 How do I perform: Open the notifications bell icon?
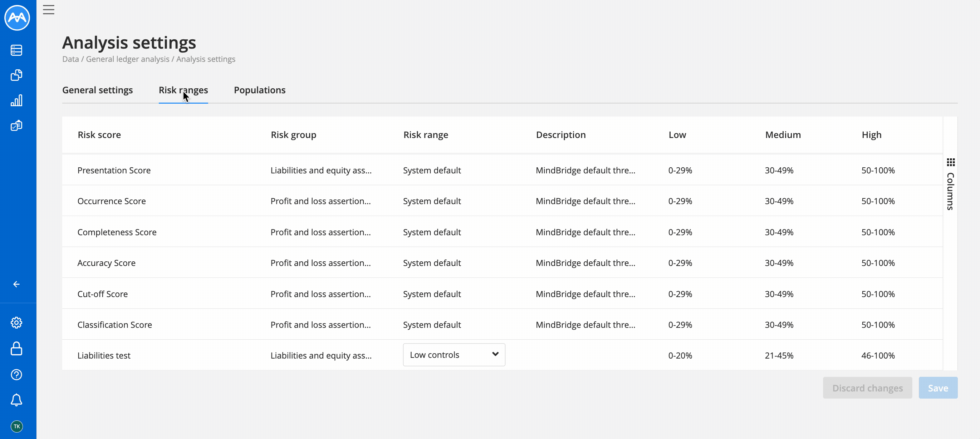point(16,400)
